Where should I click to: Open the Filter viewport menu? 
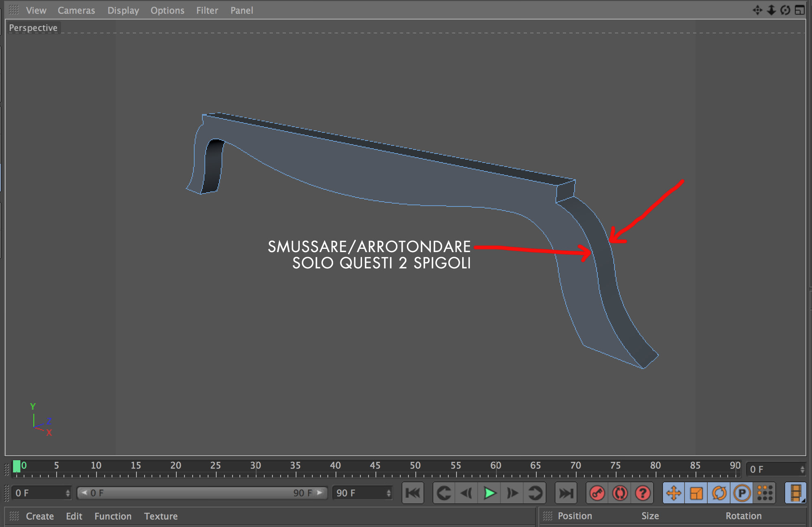coord(207,10)
